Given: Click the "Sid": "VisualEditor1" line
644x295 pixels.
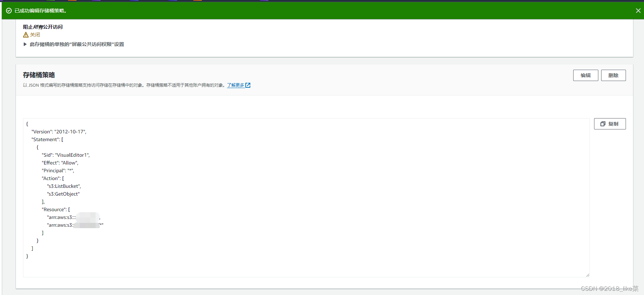Looking at the screenshot, I should pyautogui.click(x=65, y=155).
